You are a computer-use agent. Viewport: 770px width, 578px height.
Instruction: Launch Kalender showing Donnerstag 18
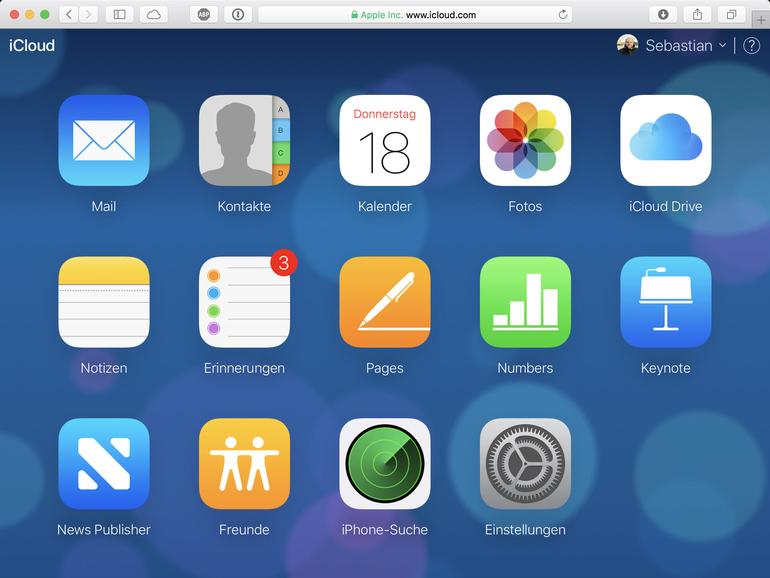[385, 140]
